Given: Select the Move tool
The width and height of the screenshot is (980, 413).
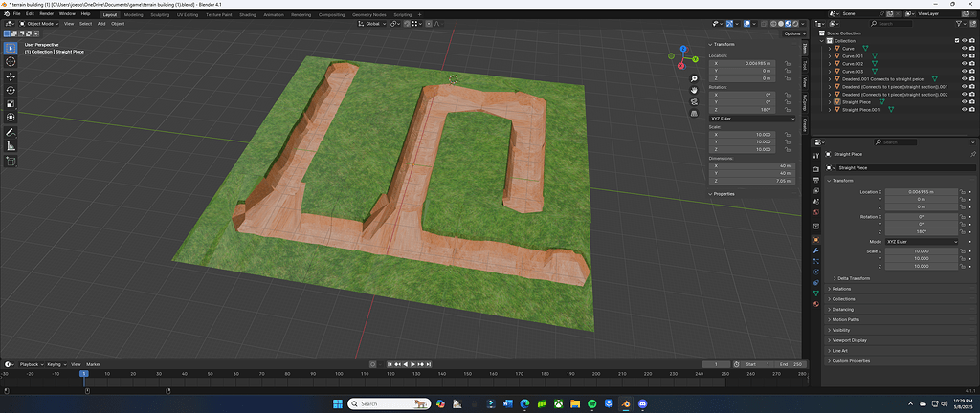Looking at the screenshot, I should (x=11, y=76).
